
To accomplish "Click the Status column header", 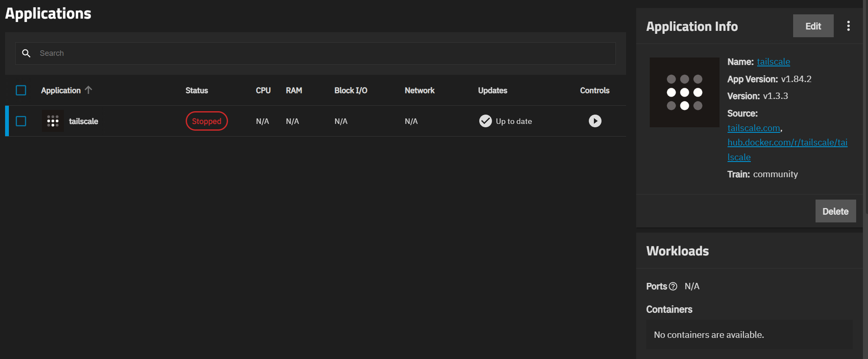I will coord(197,90).
